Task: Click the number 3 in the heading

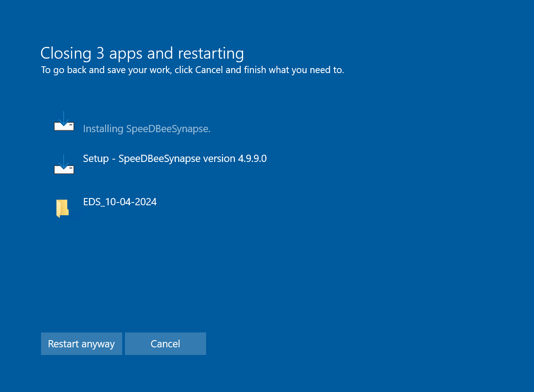Action: click(100, 53)
